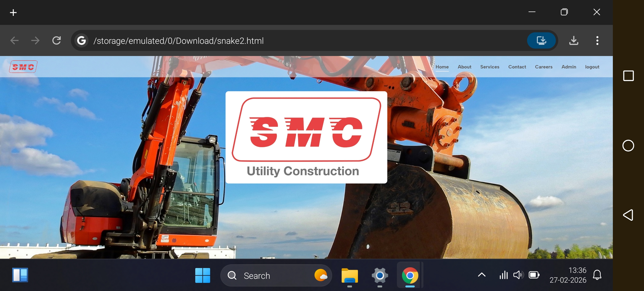This screenshot has height=291, width=644.
Task: Open File Explorer from the taskbar
Action: [x=350, y=275]
